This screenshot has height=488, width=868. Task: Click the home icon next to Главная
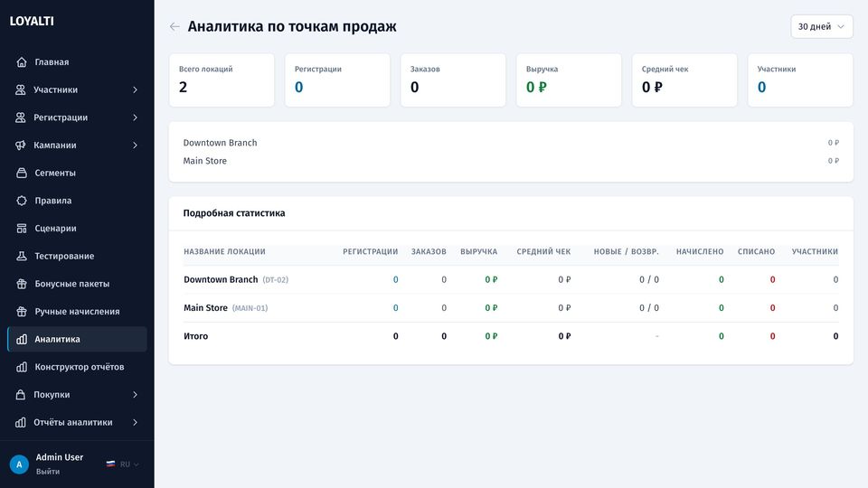[x=22, y=62]
